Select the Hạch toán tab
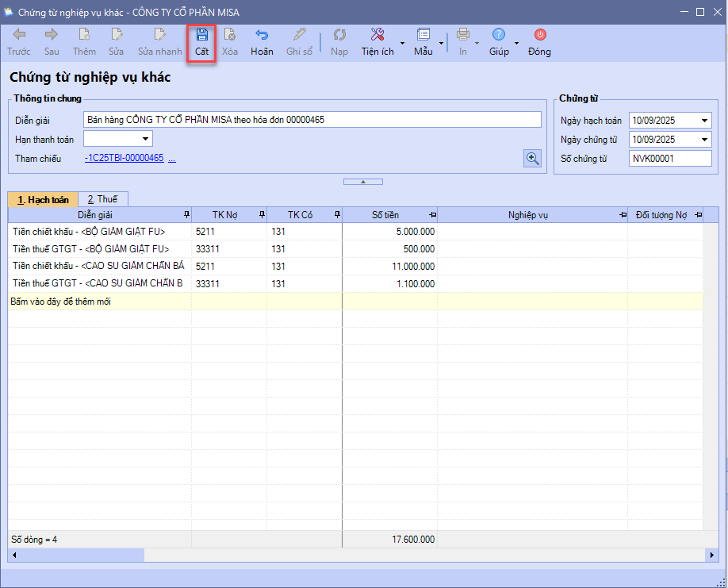The height and width of the screenshot is (588, 728). coord(44,199)
